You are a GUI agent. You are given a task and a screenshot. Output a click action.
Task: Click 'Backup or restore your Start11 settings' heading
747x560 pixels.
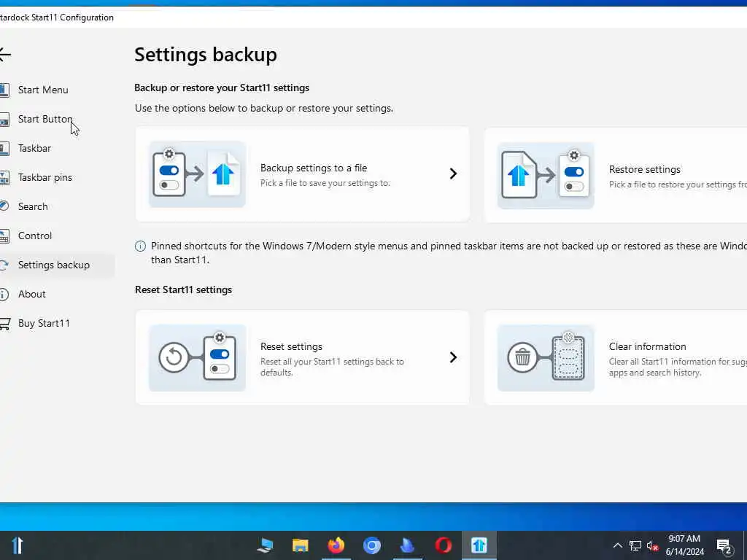coord(222,87)
